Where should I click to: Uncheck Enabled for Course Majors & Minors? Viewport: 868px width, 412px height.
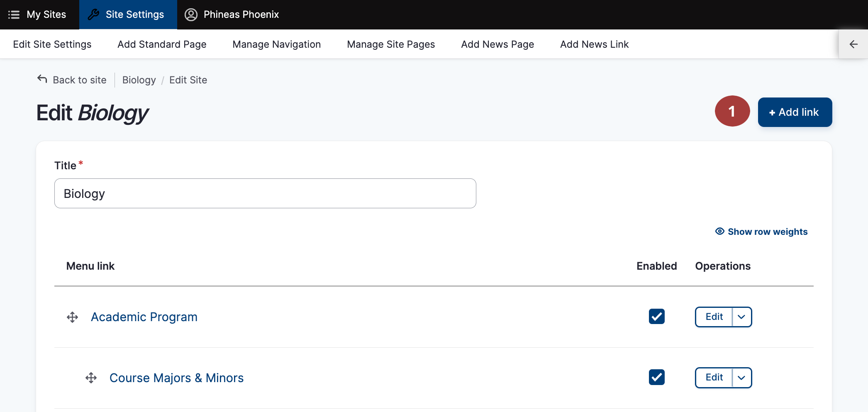(x=656, y=377)
